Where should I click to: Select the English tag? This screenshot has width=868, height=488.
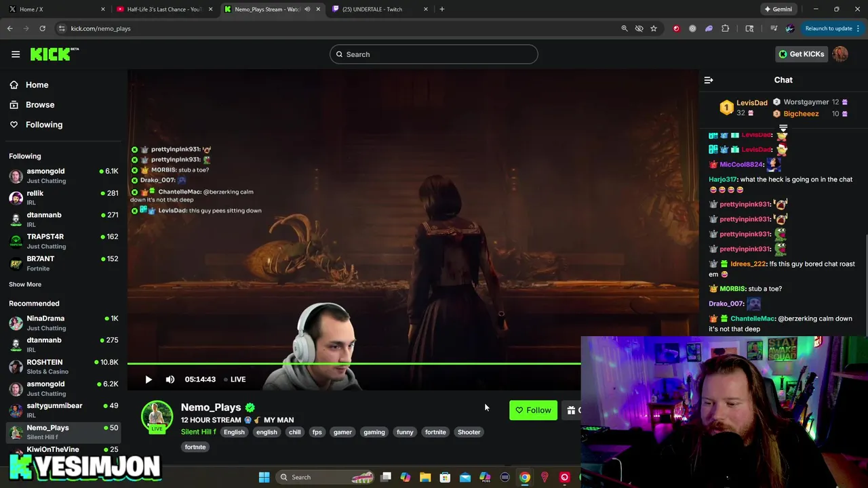point(234,432)
